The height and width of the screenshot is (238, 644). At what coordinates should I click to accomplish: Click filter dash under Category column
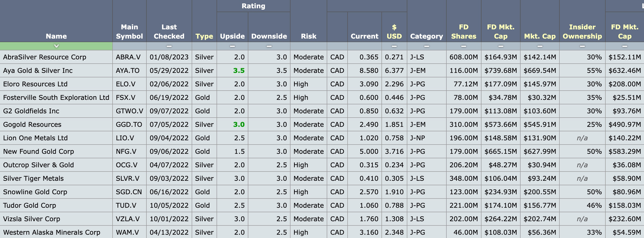pos(426,46)
